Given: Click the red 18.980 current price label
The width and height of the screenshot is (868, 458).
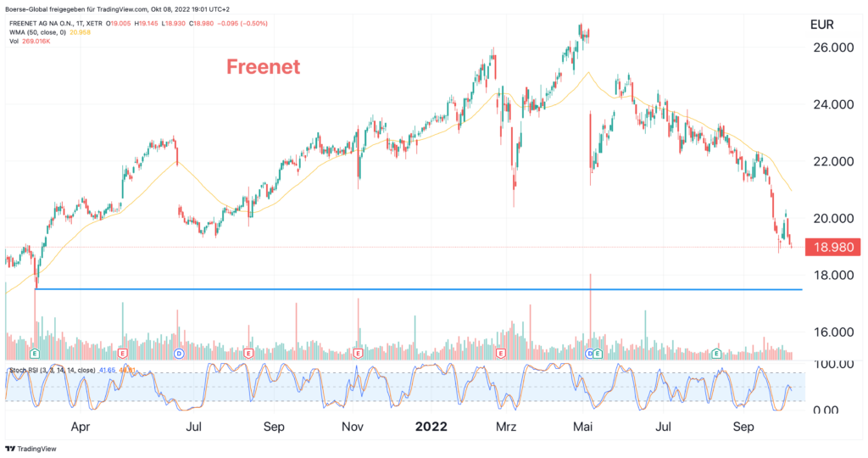Looking at the screenshot, I should (x=833, y=247).
